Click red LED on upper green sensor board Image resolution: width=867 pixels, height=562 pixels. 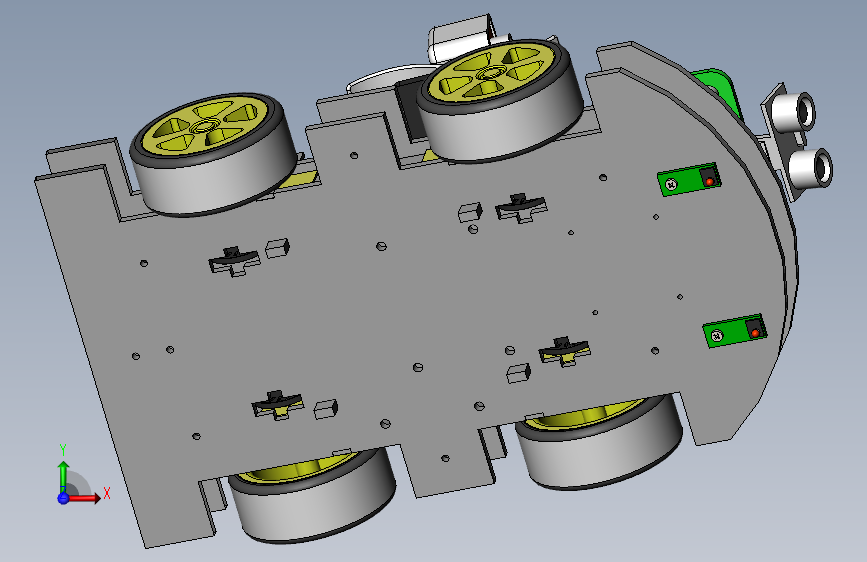709,181
